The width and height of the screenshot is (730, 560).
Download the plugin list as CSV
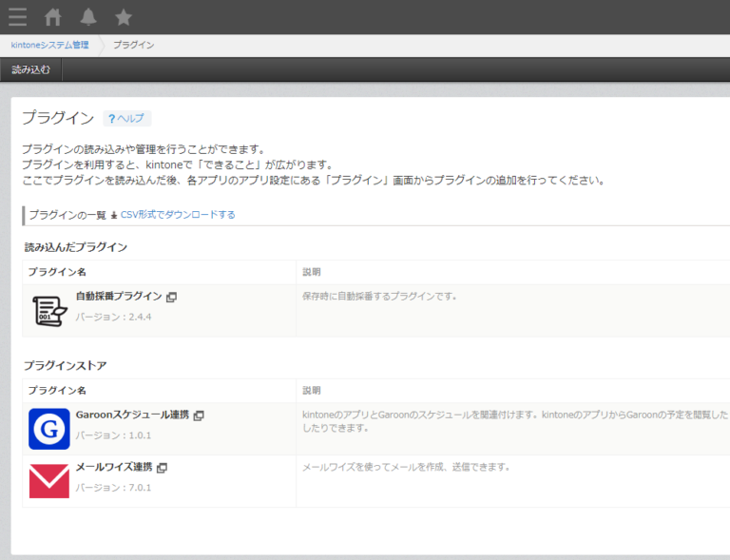[178, 215]
